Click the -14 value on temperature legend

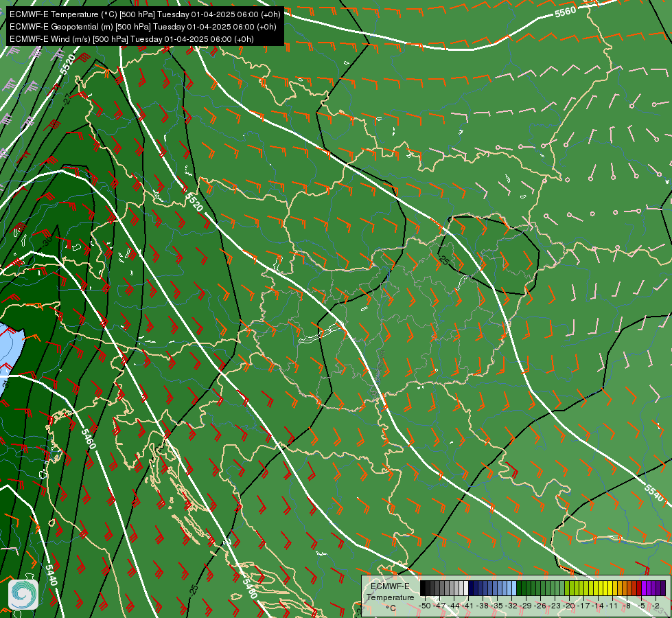pos(598,606)
